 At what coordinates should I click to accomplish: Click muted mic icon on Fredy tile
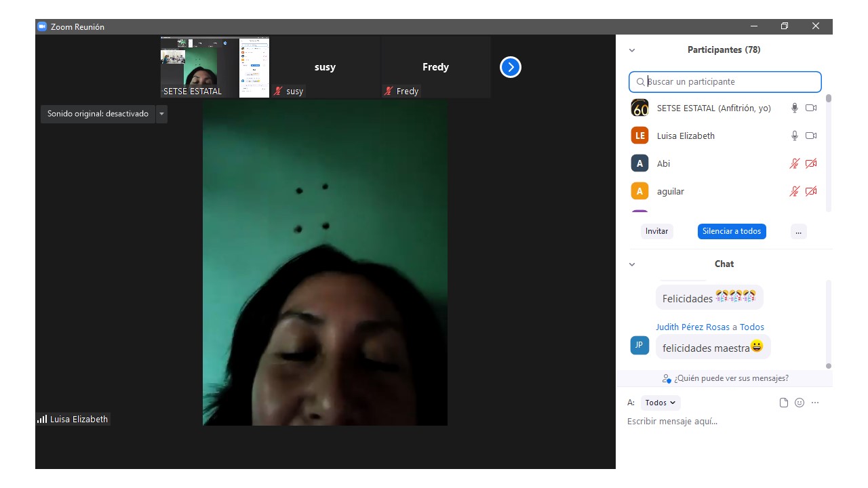[389, 91]
